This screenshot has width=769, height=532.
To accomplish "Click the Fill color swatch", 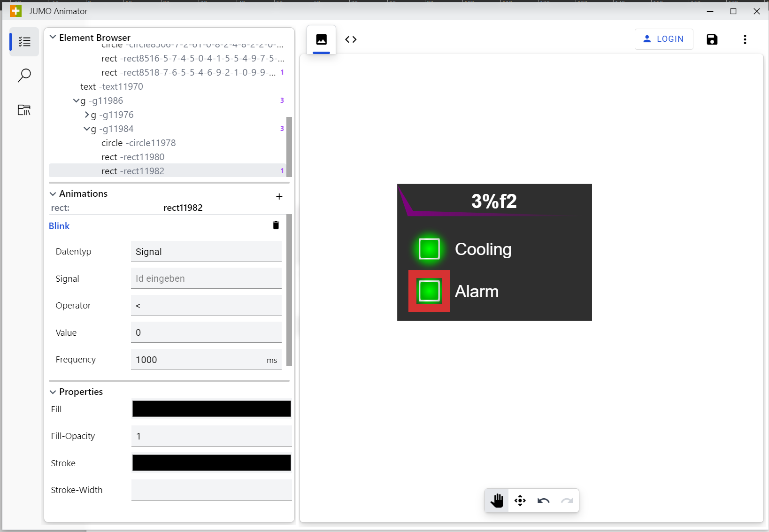I will click(x=211, y=409).
